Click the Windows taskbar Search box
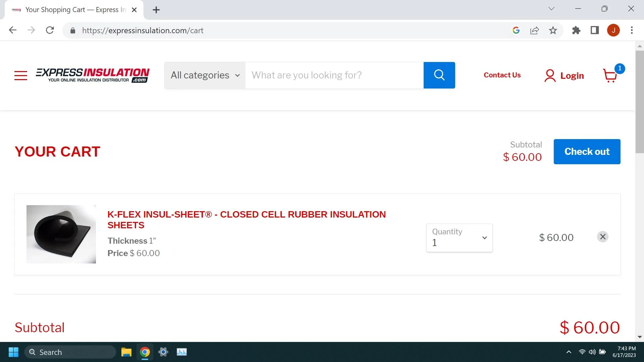Image resolution: width=644 pixels, height=362 pixels. tap(70, 352)
